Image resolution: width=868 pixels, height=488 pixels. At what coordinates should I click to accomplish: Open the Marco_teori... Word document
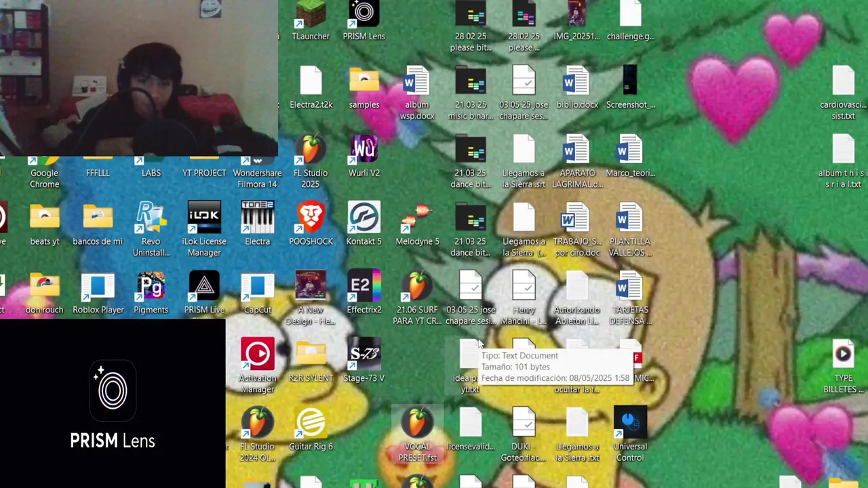(630, 156)
